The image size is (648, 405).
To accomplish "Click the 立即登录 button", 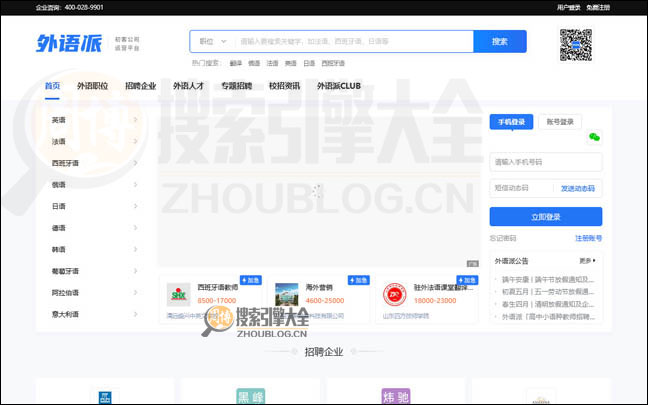I will point(545,216).
